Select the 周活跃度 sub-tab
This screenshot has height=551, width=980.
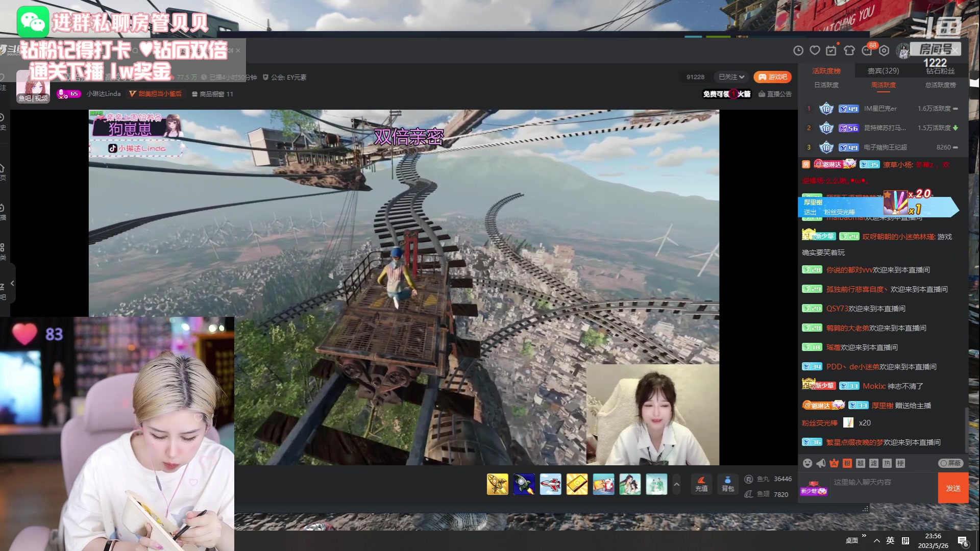pos(884,85)
